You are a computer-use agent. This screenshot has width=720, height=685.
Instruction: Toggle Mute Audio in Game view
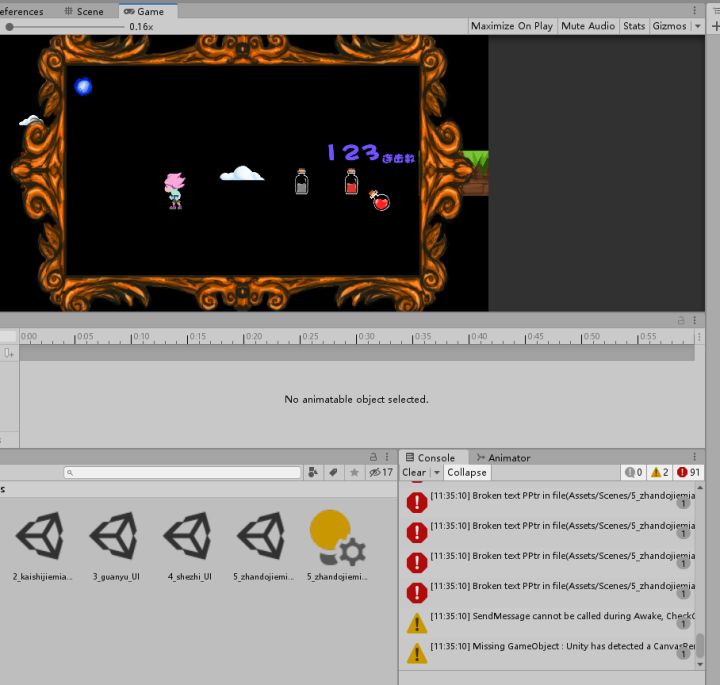588,26
